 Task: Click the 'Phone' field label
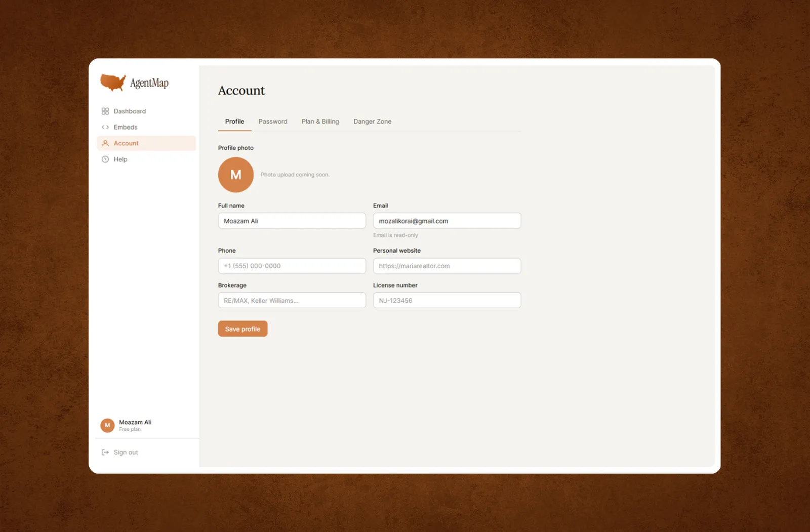(x=227, y=251)
